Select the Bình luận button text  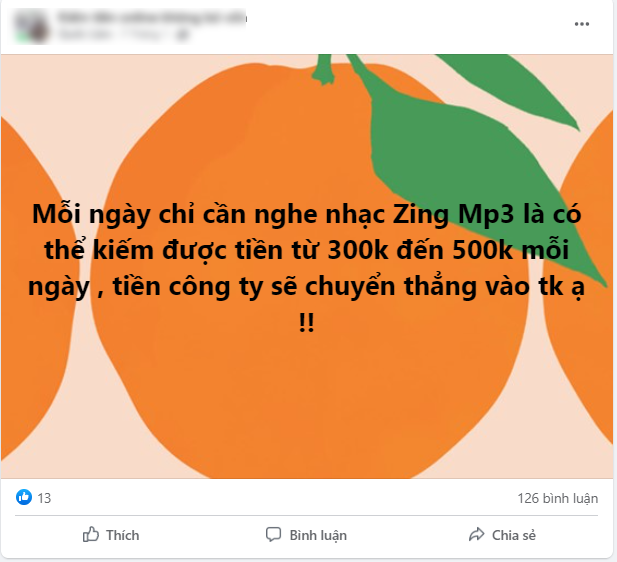coord(318,536)
